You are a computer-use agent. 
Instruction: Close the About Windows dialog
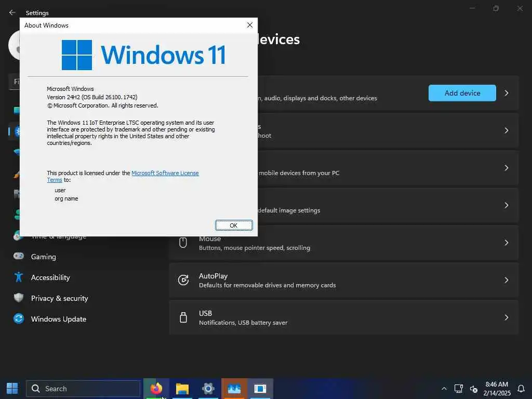(x=250, y=25)
